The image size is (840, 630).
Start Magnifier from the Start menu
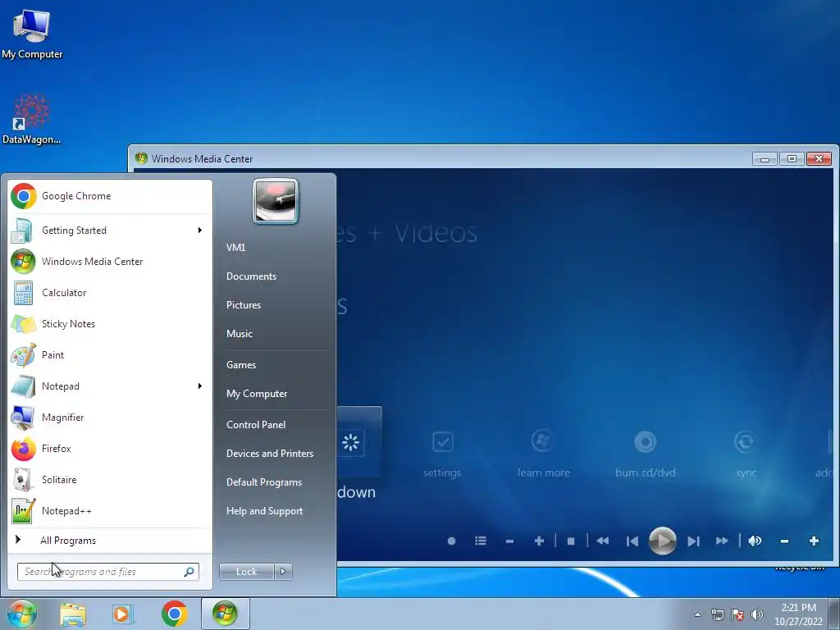point(110,418)
